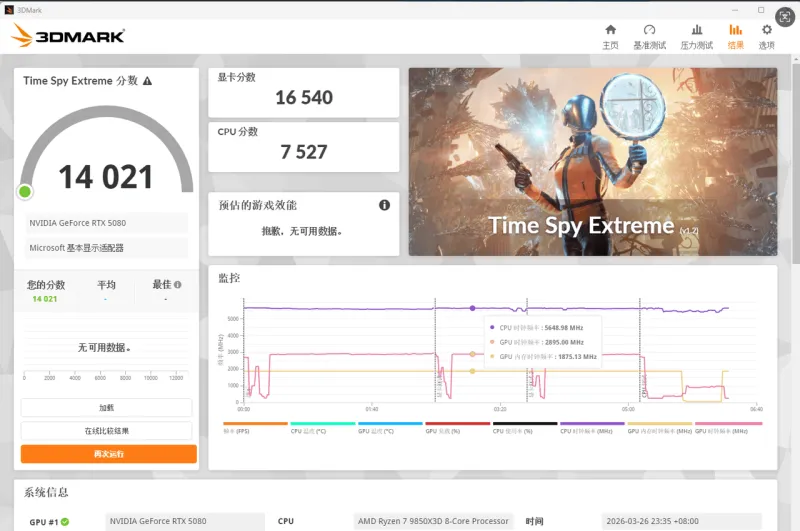Toggle the GPU temperature legend (blue)
Image resolution: width=800 pixels, height=531 pixels.
click(390, 427)
